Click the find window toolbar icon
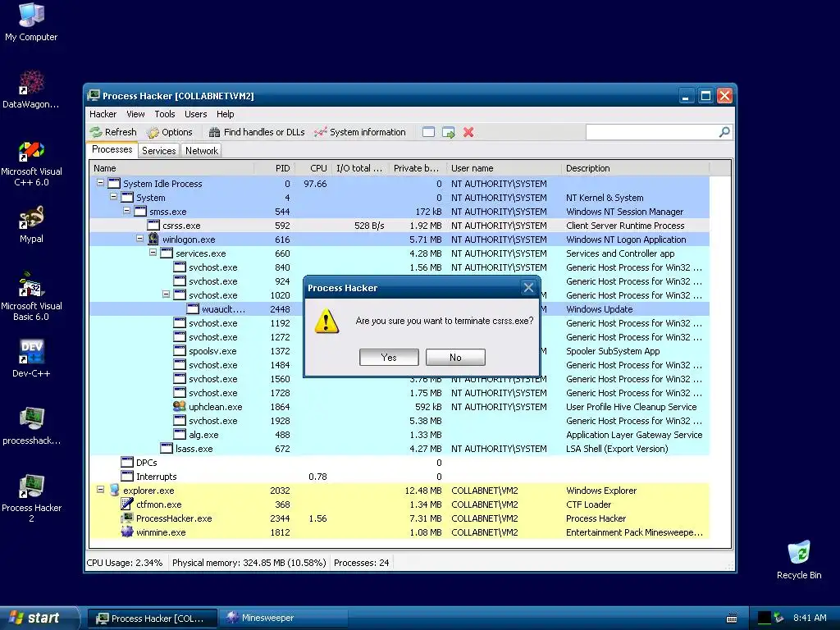The width and height of the screenshot is (840, 630). (x=428, y=132)
